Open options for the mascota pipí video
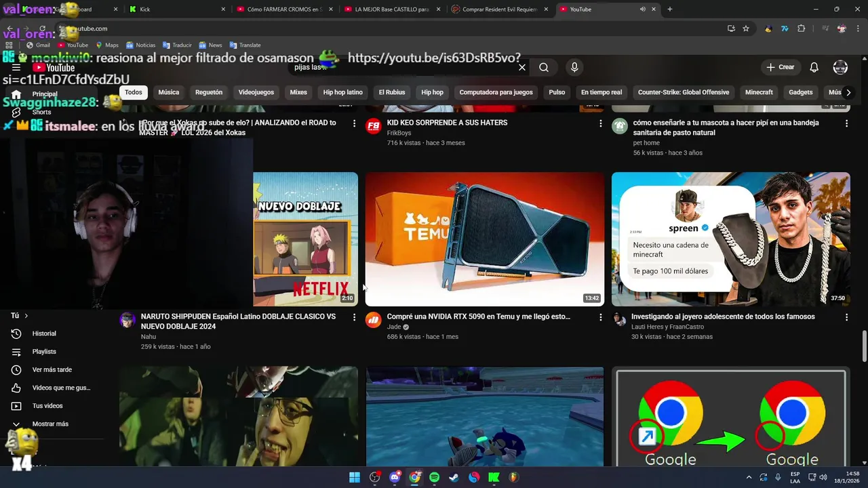Image resolution: width=868 pixels, height=488 pixels. point(846,123)
